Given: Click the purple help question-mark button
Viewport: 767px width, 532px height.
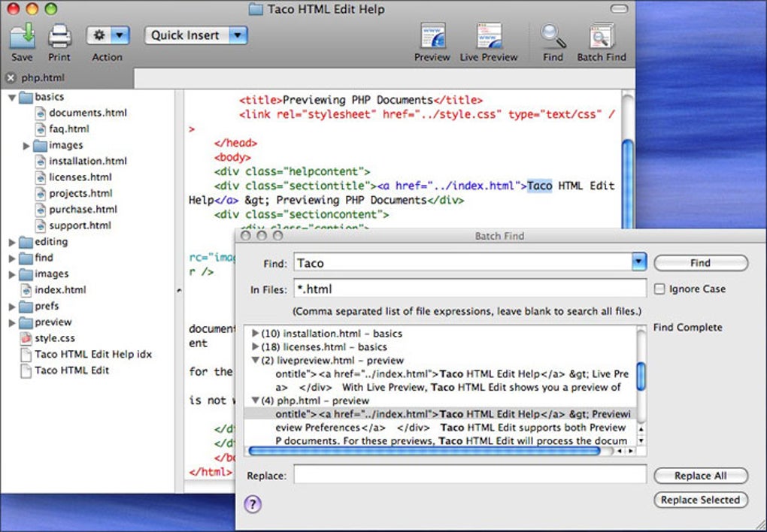Looking at the screenshot, I should click(x=253, y=504).
